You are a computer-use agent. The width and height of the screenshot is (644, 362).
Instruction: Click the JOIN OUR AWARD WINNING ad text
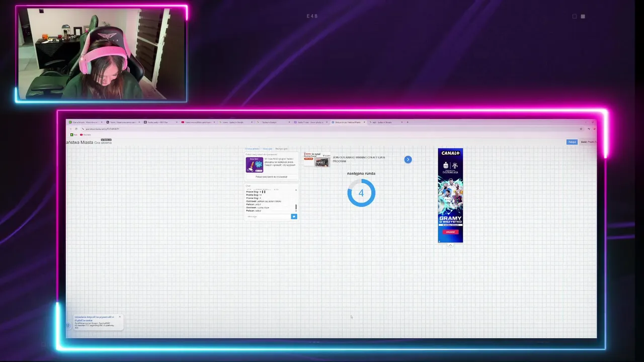359,159
